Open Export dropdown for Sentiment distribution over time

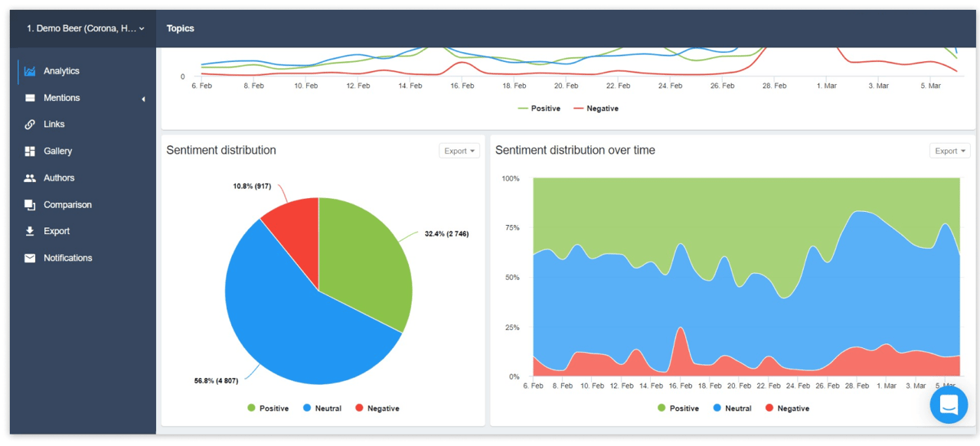(x=949, y=151)
